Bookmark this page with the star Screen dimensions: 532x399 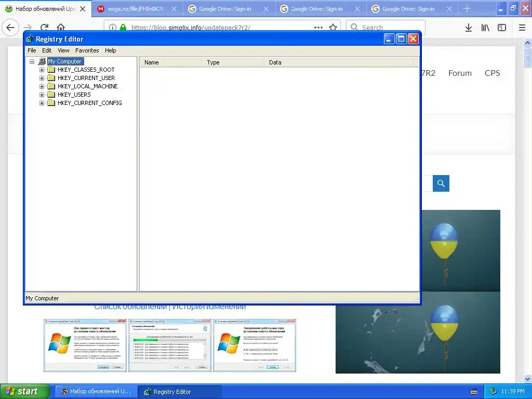click(x=333, y=28)
